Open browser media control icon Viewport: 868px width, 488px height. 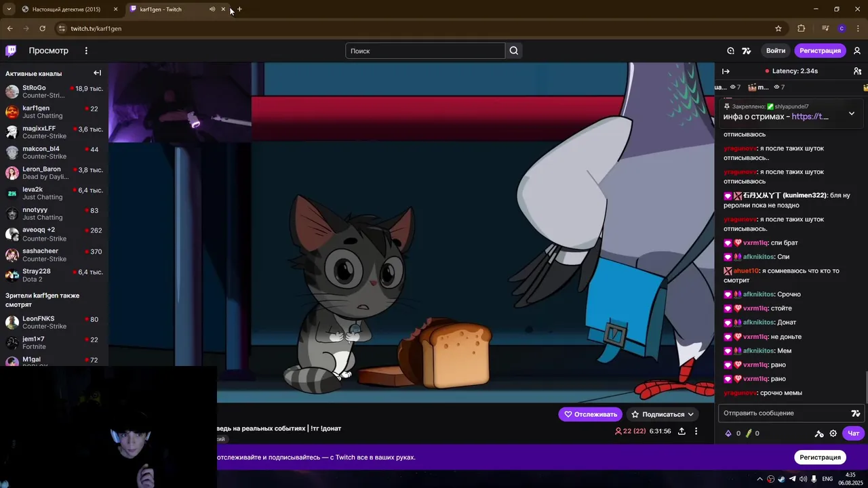click(825, 28)
